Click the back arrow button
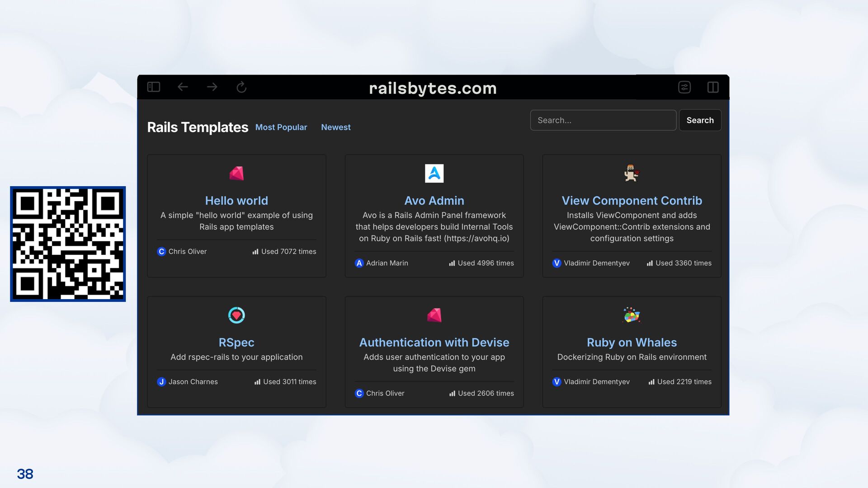Screen dimensions: 868x488 183,87
